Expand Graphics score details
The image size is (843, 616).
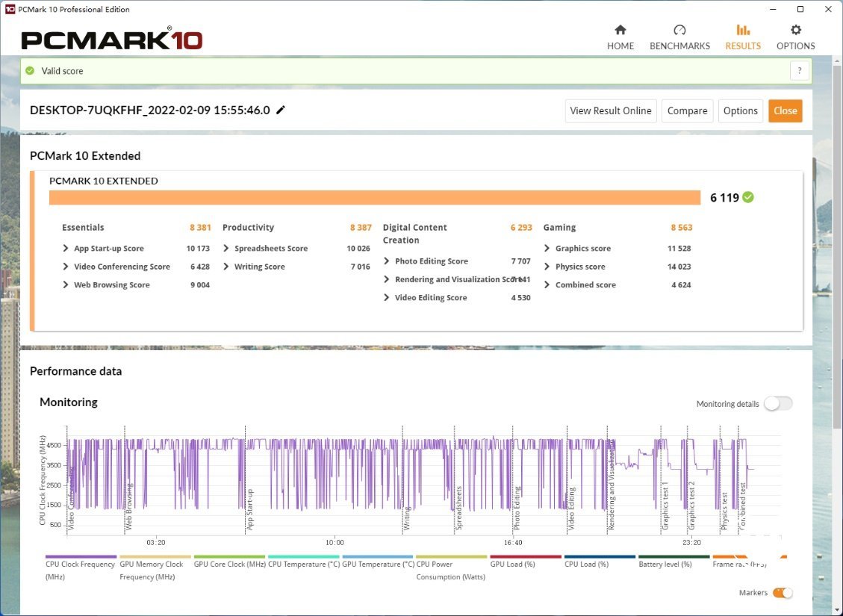(547, 249)
